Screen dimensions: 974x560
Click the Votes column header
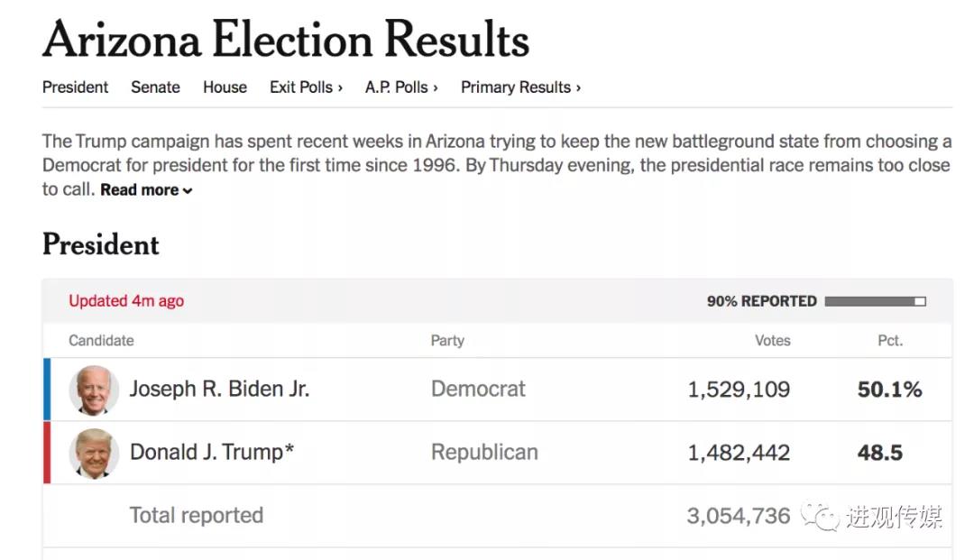click(772, 341)
